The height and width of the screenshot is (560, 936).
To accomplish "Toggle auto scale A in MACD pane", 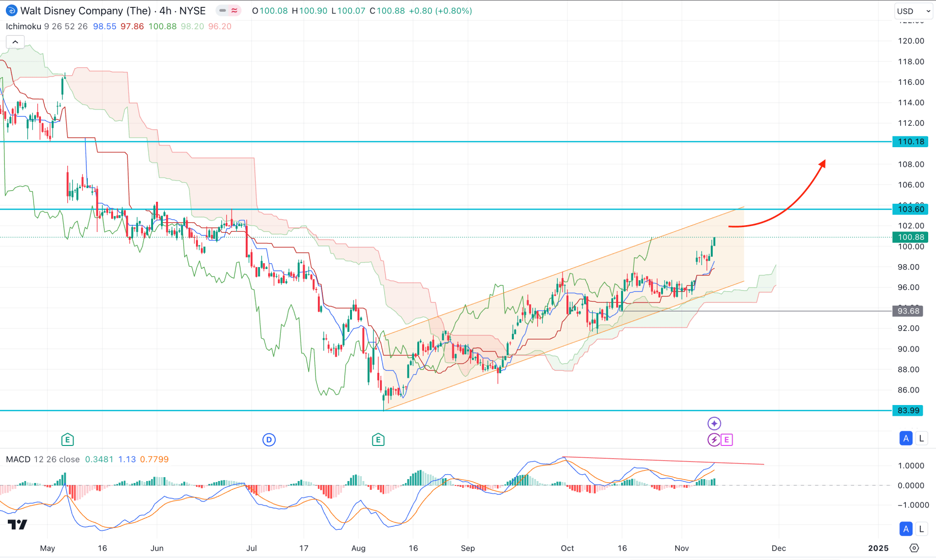I will [906, 528].
